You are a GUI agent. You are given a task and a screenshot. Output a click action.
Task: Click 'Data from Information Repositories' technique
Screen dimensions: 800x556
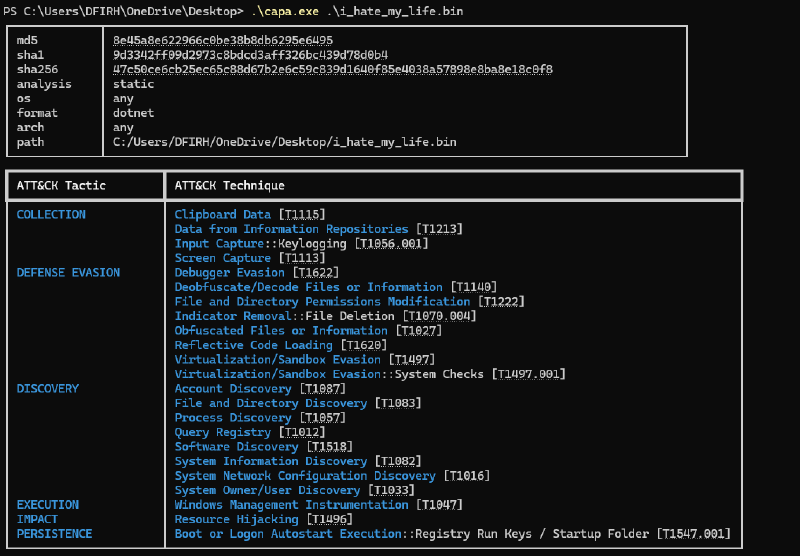click(291, 229)
